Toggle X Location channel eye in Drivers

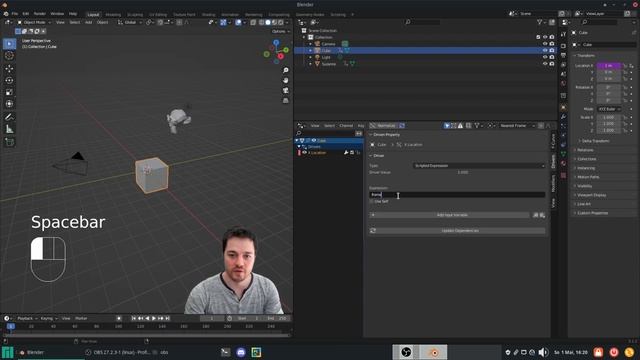coord(304,153)
